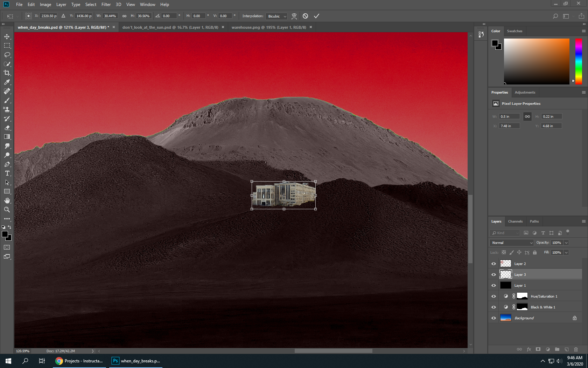Open the Kind filter dropdown in Layers
This screenshot has width=588, height=368.
(x=505, y=233)
